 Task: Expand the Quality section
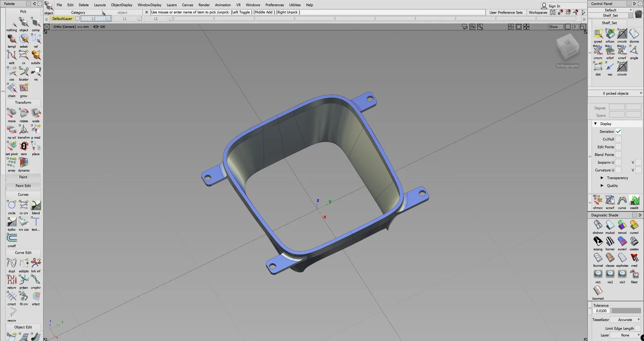click(602, 186)
